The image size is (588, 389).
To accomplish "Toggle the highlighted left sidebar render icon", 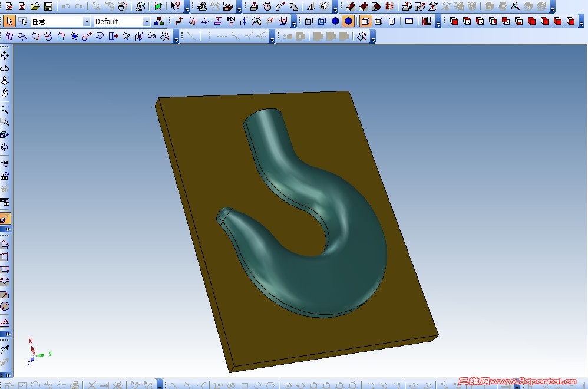I will (x=5, y=218).
